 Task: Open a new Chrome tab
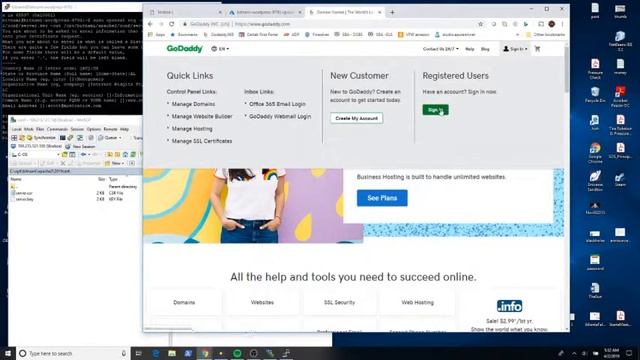tap(392, 12)
